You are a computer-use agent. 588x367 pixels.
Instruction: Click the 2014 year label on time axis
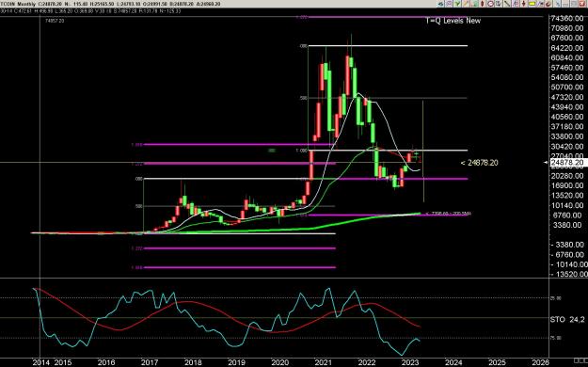(40, 362)
